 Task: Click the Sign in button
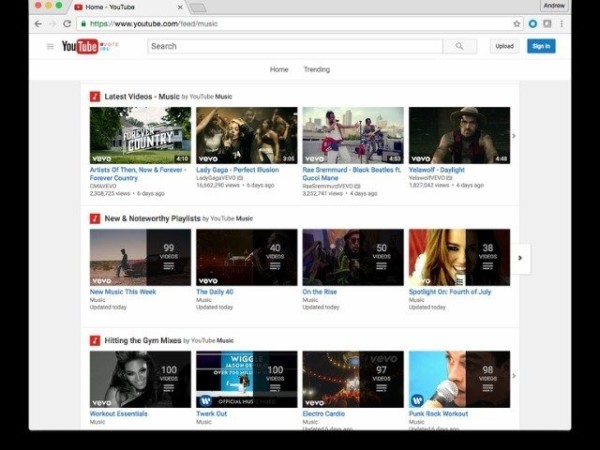(x=541, y=46)
